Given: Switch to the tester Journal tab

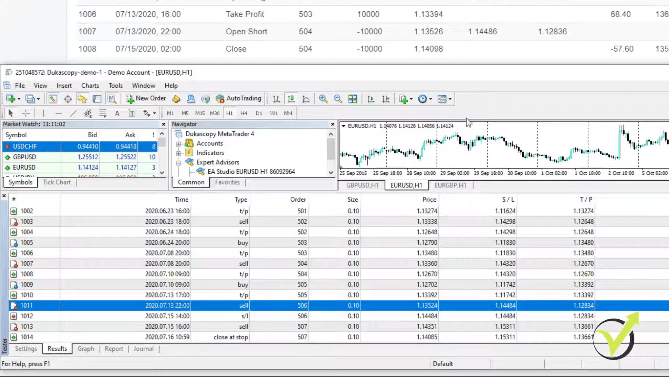Looking at the screenshot, I should [x=143, y=348].
